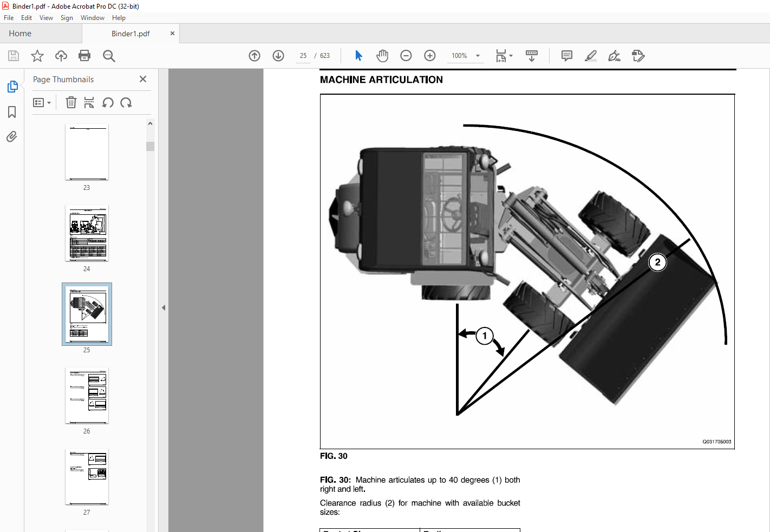This screenshot has height=532, width=770.
Task: Add a sticky note comment
Action: pos(567,56)
